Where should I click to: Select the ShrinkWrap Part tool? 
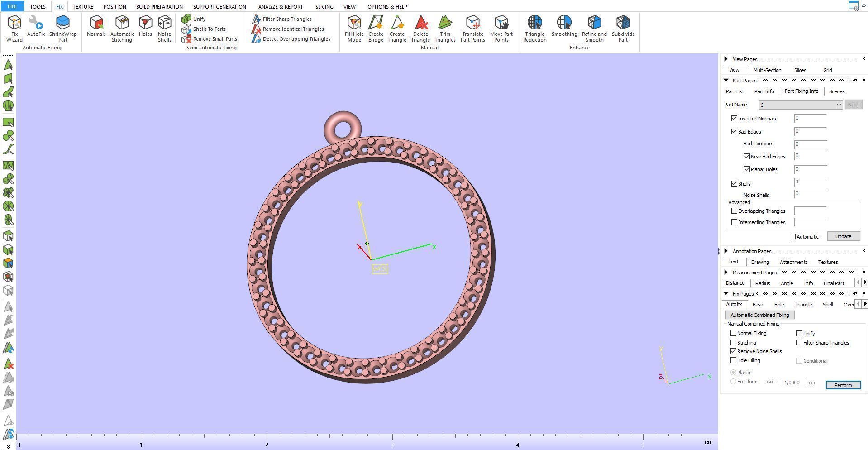[62, 28]
